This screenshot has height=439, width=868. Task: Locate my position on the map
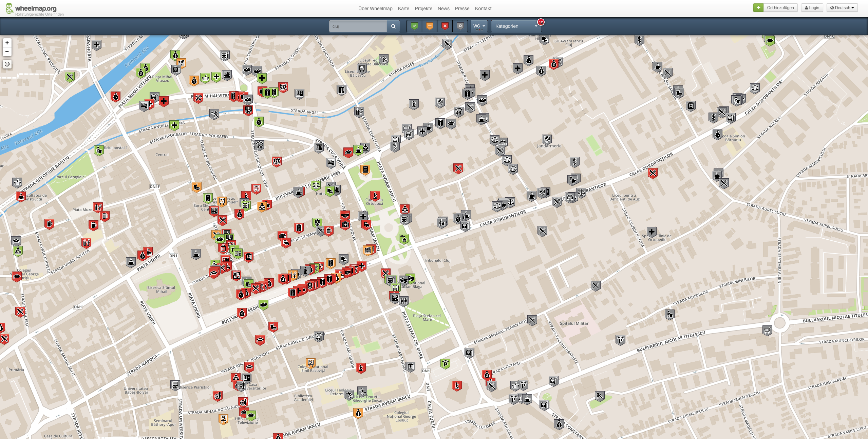7,64
